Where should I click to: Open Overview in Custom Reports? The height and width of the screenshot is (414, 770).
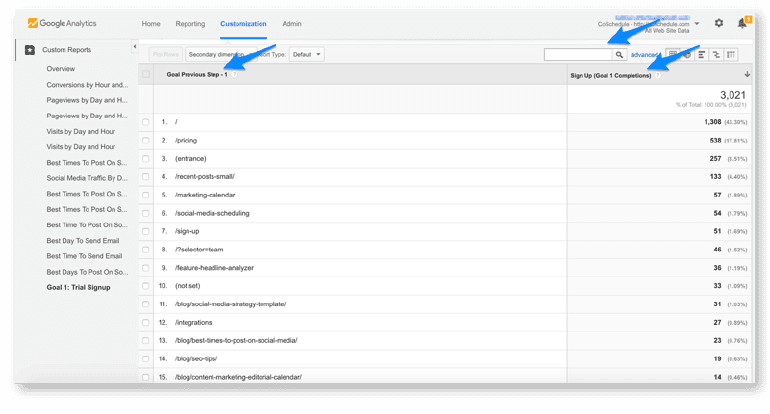pos(61,69)
